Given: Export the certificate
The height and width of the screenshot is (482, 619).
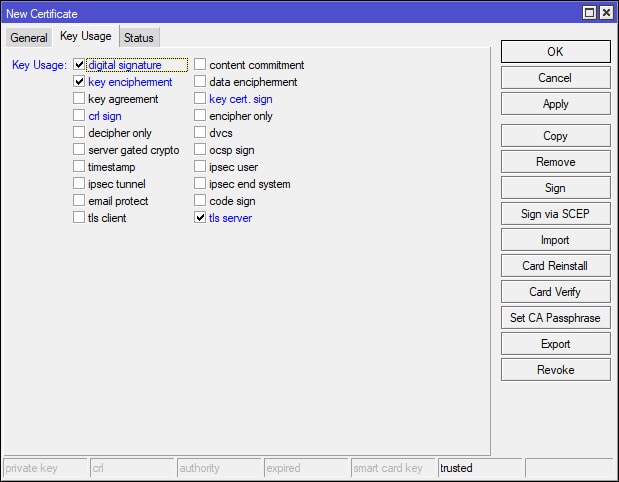Looking at the screenshot, I should (555, 344).
